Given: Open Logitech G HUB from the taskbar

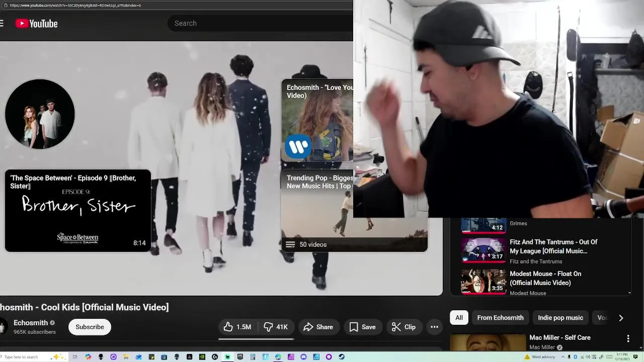Looking at the screenshot, I should click(215, 357).
